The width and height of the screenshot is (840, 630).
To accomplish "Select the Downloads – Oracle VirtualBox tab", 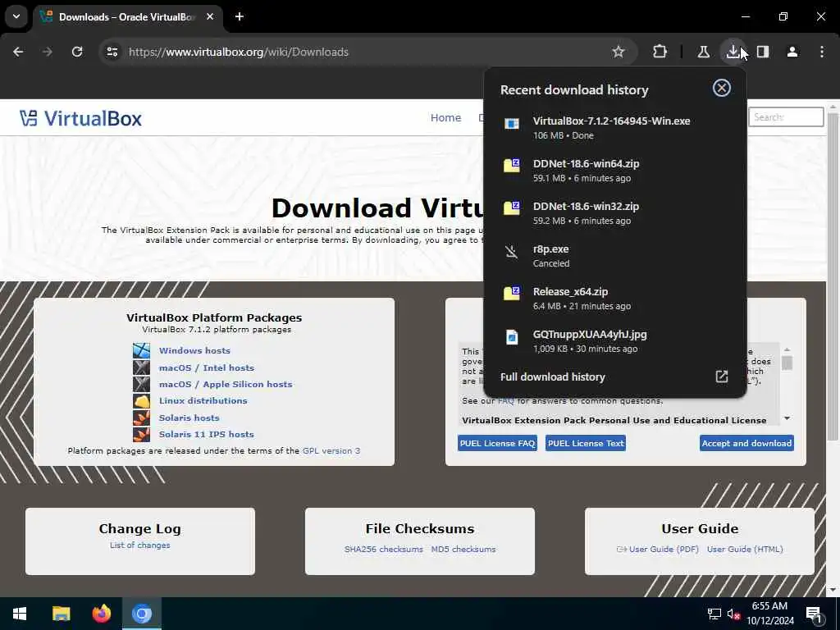I will [x=127, y=17].
